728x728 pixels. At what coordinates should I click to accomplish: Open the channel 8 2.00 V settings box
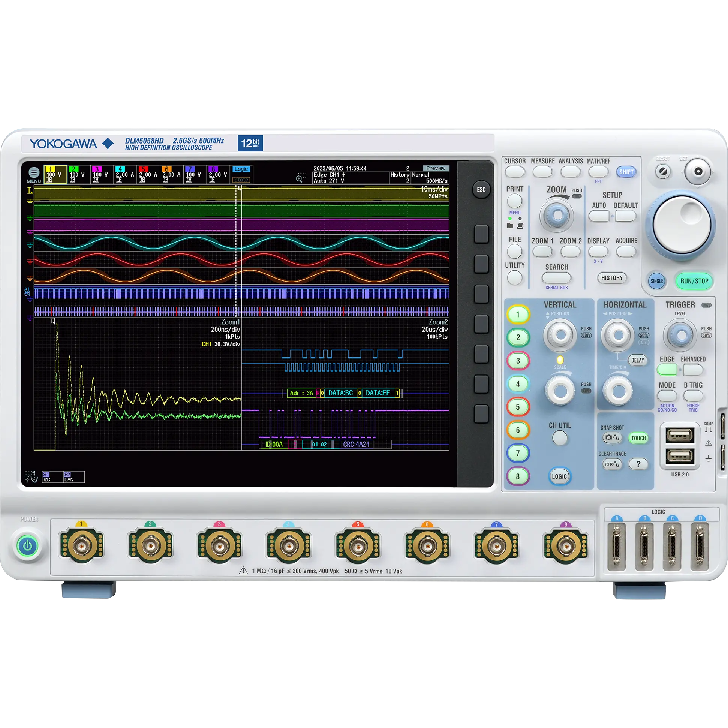tap(218, 174)
